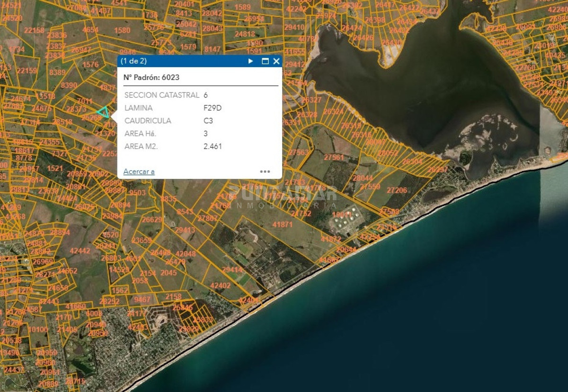The height and width of the screenshot is (392, 568).
Task: Select parcel labeled 42402
Action: pos(221,285)
